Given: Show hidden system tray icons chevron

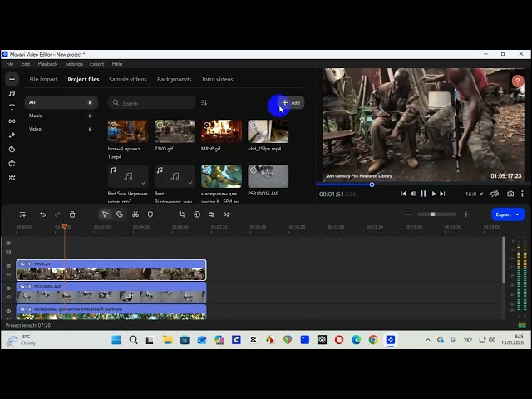Looking at the screenshot, I should (428, 340).
